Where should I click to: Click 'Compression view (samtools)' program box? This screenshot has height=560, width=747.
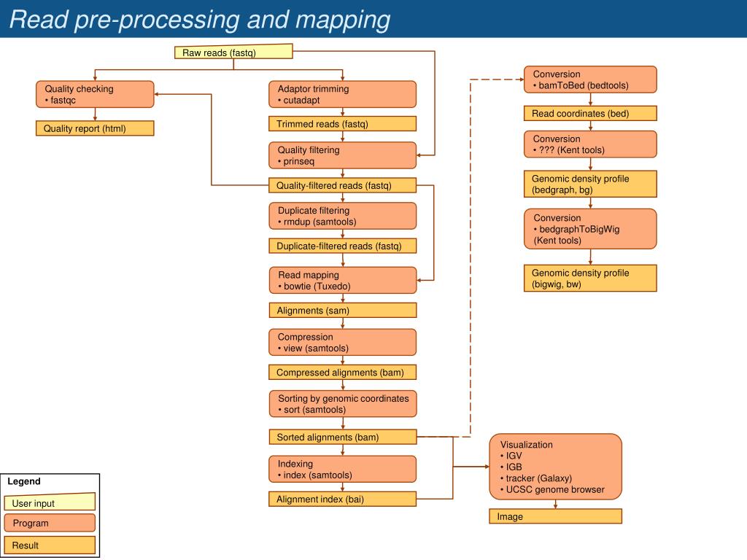pyautogui.click(x=342, y=342)
